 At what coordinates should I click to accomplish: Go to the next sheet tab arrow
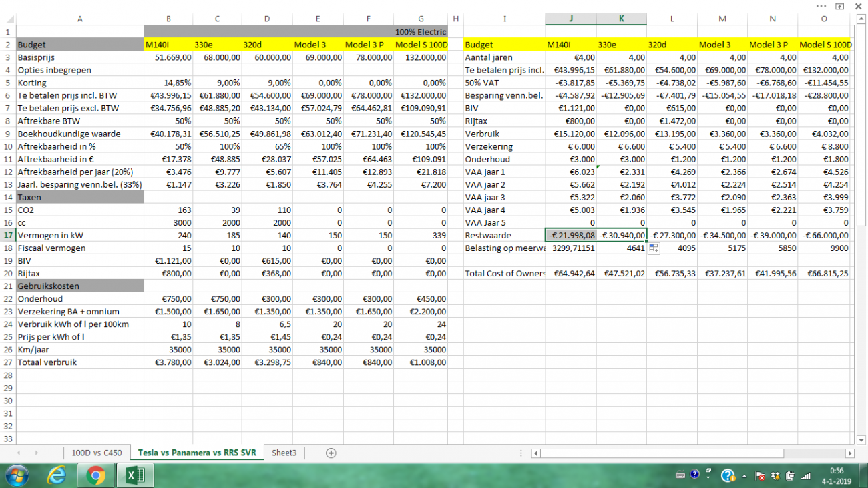point(35,453)
